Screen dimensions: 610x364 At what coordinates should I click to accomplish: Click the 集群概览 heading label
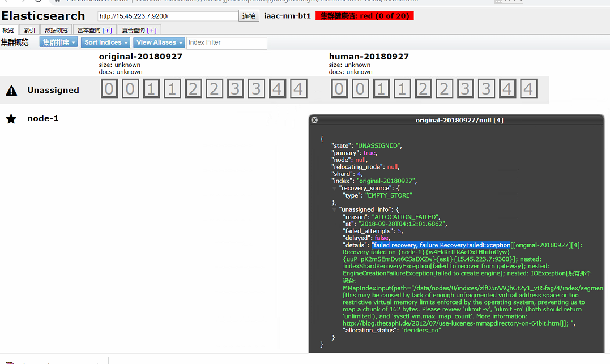[15, 42]
